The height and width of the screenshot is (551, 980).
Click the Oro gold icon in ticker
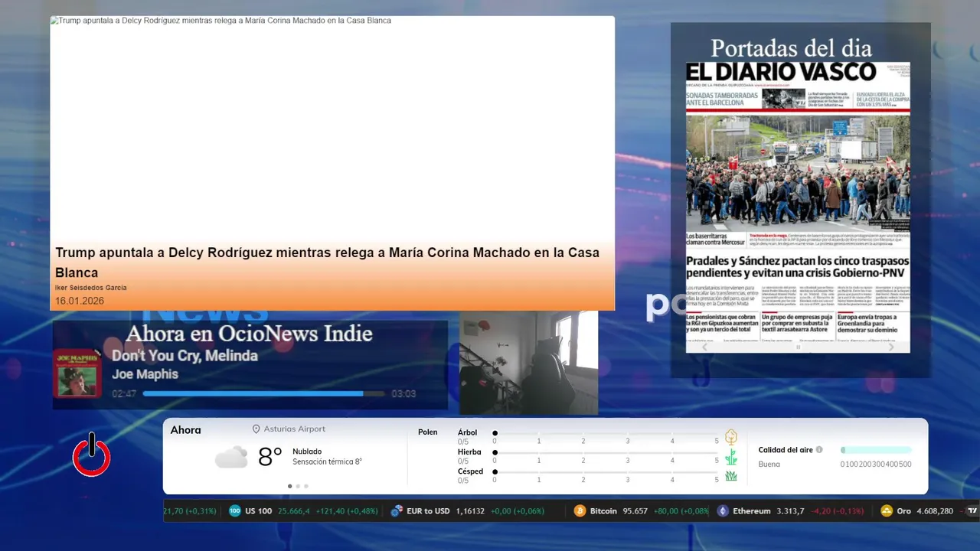pyautogui.click(x=887, y=511)
